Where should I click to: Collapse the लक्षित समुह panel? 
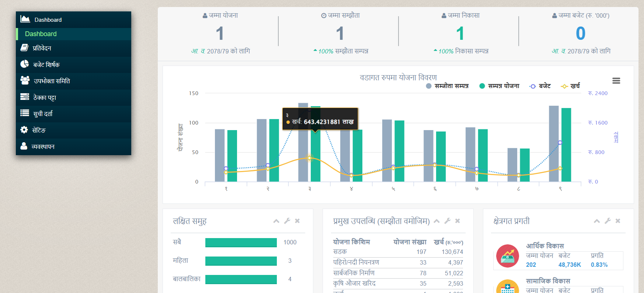pyautogui.click(x=276, y=221)
